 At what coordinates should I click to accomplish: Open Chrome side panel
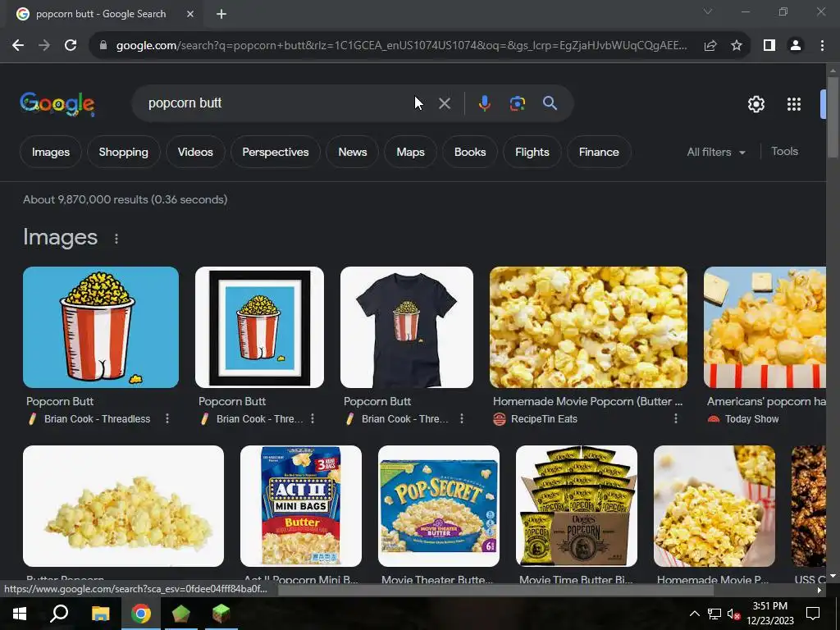[769, 46]
